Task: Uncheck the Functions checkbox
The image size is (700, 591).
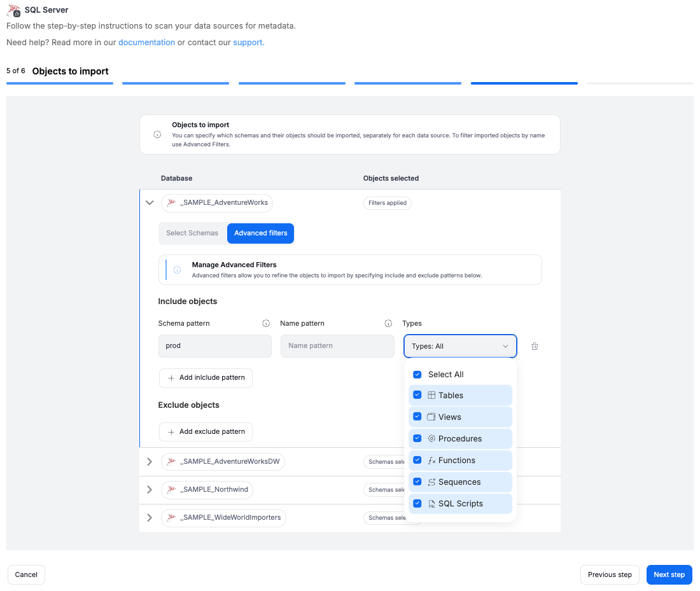Action: coord(417,460)
